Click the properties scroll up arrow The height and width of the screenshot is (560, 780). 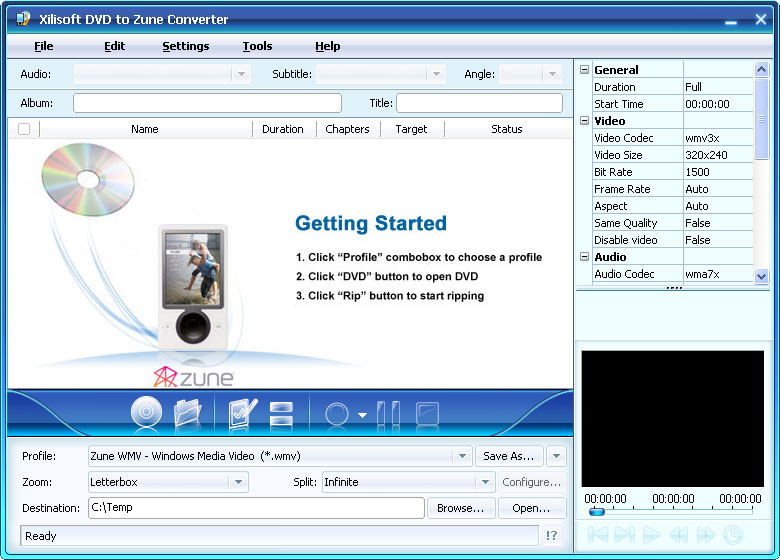coord(761,69)
